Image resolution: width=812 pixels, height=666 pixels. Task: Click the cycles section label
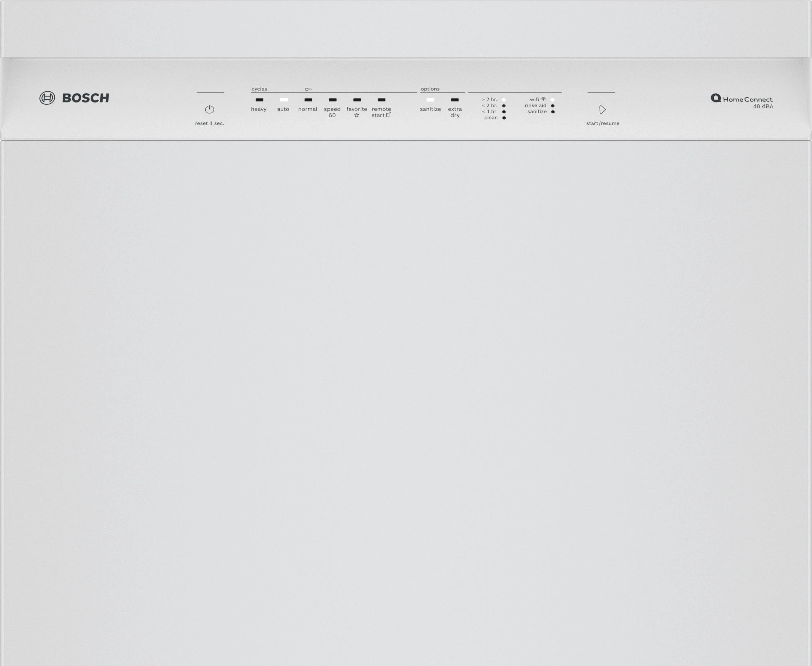[x=259, y=89]
